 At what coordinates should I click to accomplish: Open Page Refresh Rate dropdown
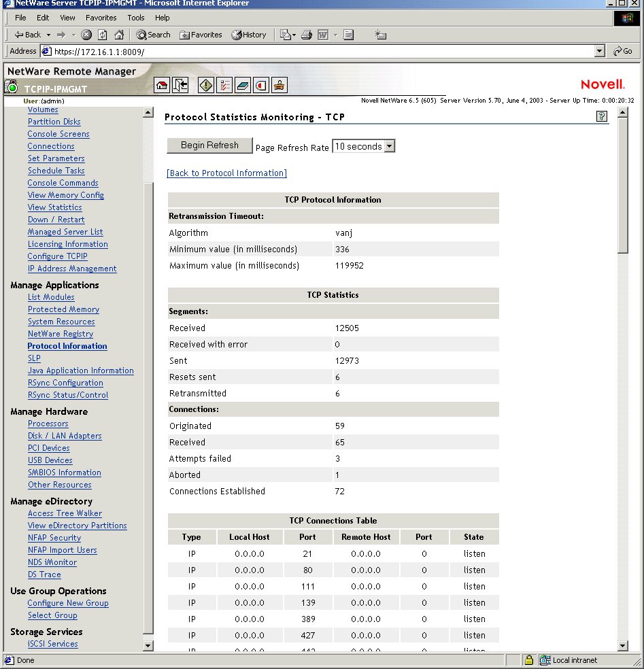click(x=389, y=146)
